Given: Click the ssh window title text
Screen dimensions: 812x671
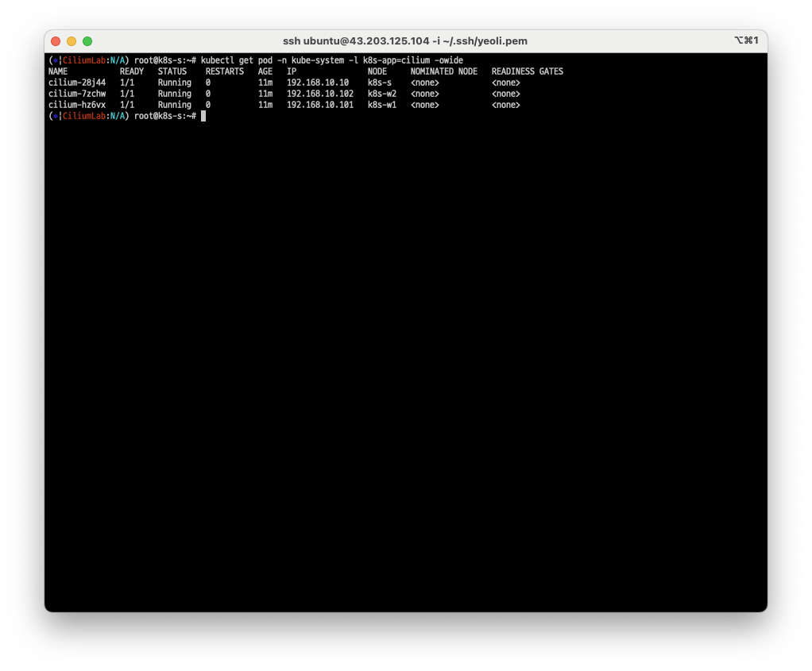Looking at the screenshot, I should tap(405, 41).
